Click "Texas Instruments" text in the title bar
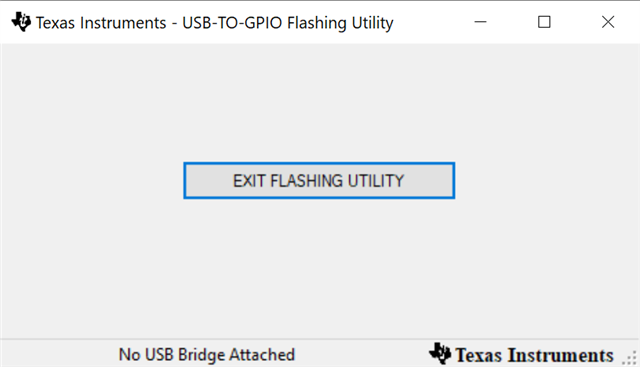Image resolution: width=640 pixels, height=367 pixels. click(x=101, y=23)
